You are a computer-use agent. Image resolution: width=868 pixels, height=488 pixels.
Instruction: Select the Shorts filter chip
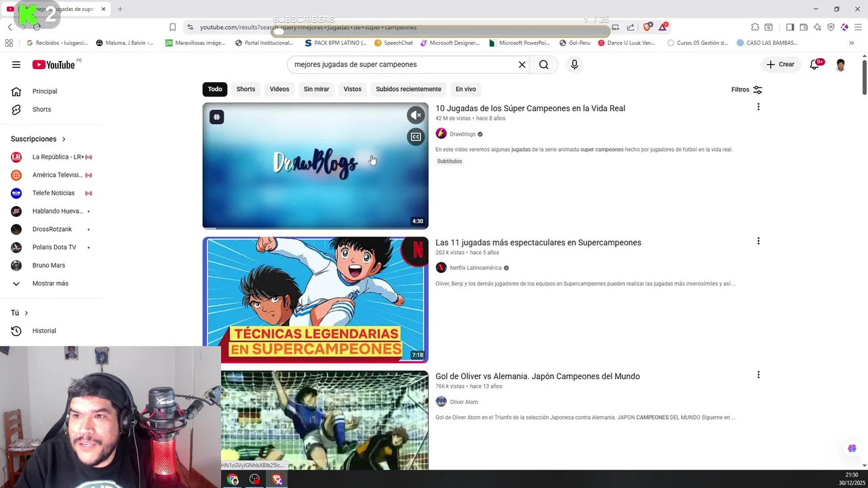245,89
